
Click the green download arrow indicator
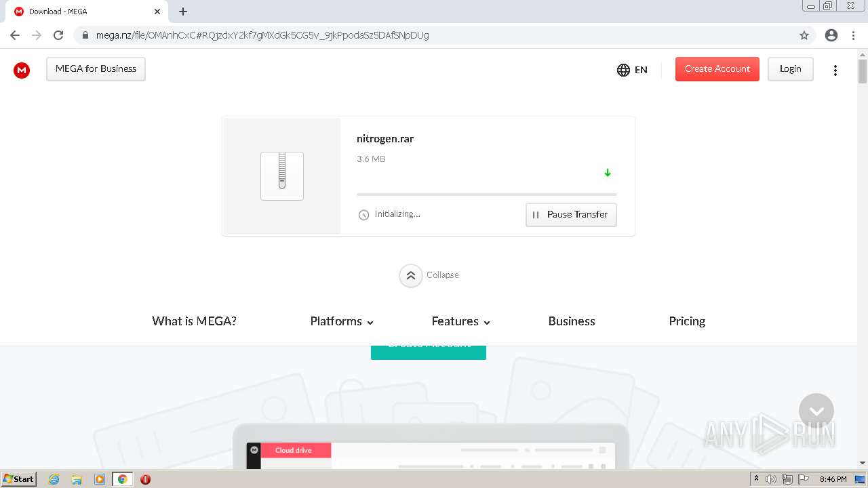coord(608,173)
